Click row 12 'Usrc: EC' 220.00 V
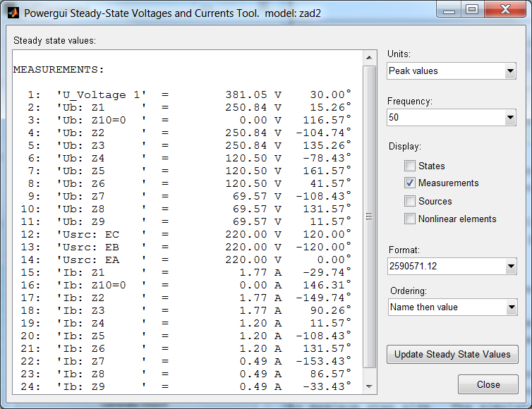The width and height of the screenshot is (532, 409). pyautogui.click(x=186, y=235)
